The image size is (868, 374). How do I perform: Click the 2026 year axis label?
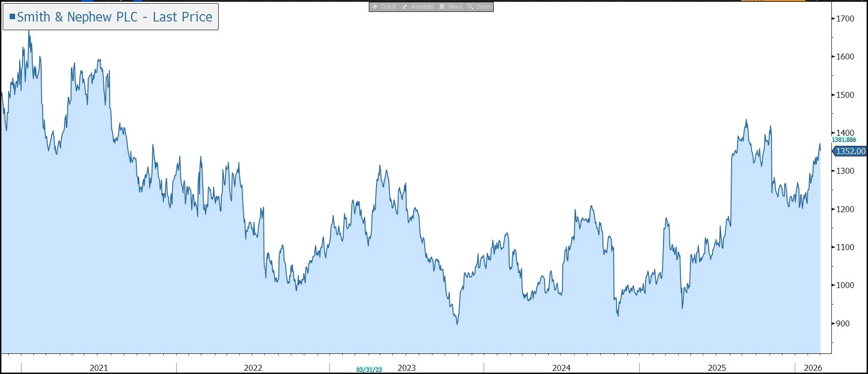[x=813, y=368]
